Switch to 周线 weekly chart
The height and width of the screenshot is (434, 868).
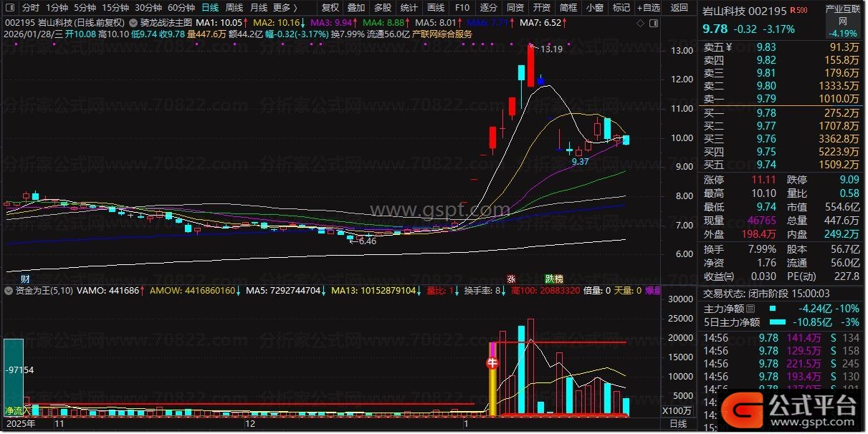click(x=234, y=8)
